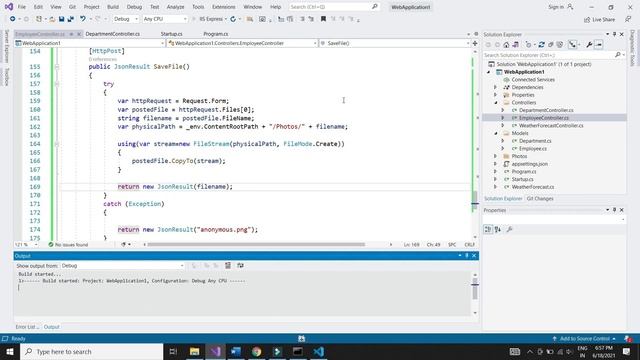Open Chrome from the taskbar
The width and height of the screenshot is (640, 360).
pos(256,351)
